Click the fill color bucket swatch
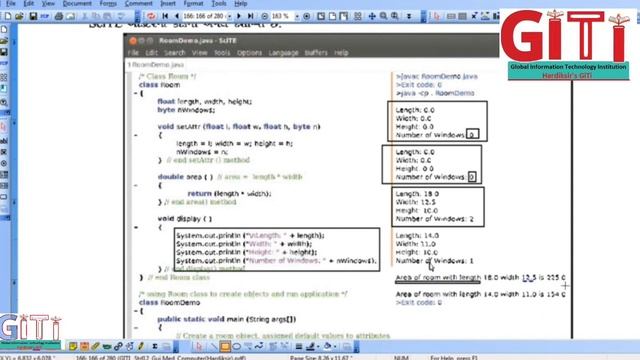640x360 pixels. [x=327, y=347]
